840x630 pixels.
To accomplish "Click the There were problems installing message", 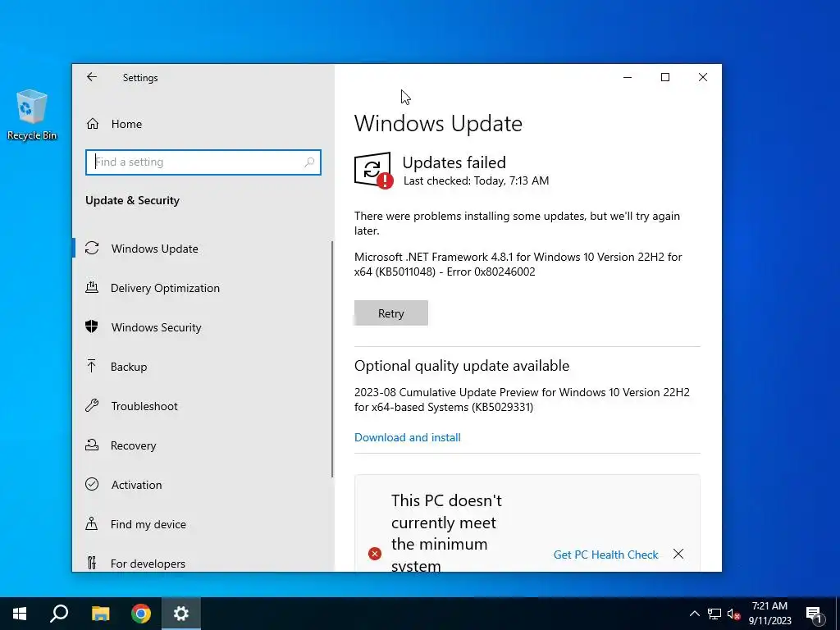I will pyautogui.click(x=517, y=223).
